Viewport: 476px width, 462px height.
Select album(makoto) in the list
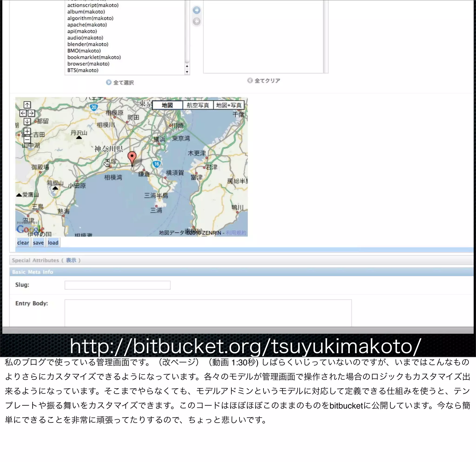(86, 12)
